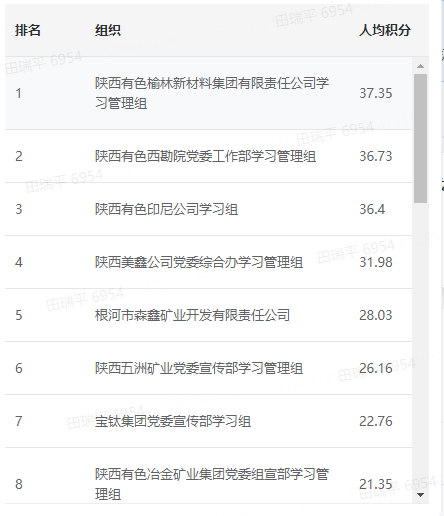
Task: Select the 排名 column header
Action: [28, 30]
